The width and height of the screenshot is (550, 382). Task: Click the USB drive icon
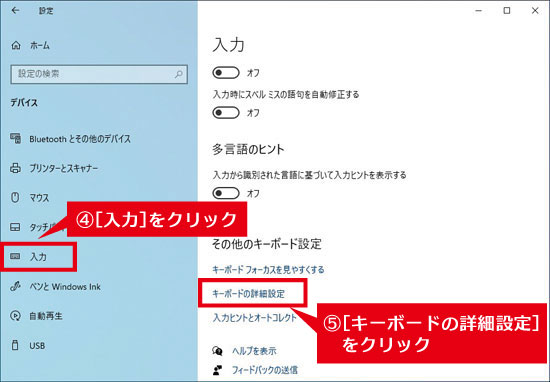15,345
